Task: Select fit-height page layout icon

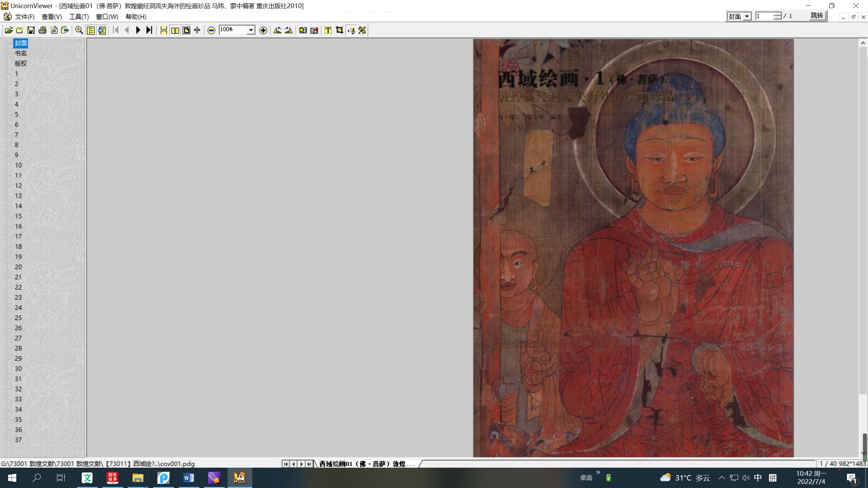Action: coord(164,30)
